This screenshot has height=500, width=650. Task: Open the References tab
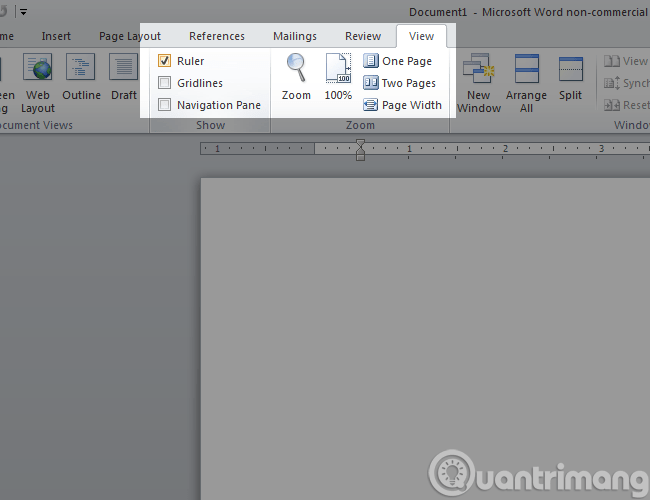tap(217, 36)
